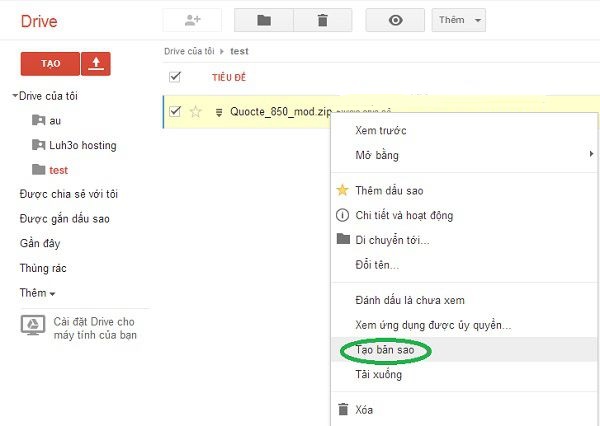600x426 pixels.
Task: Open 'Thùng rác' in the sidebar
Action: (43, 268)
